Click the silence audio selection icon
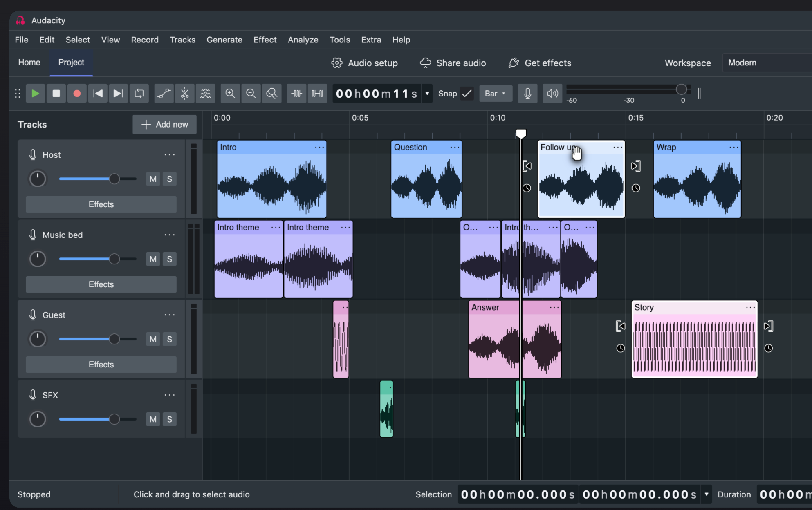Screen dimensions: 812x510 point(317,94)
